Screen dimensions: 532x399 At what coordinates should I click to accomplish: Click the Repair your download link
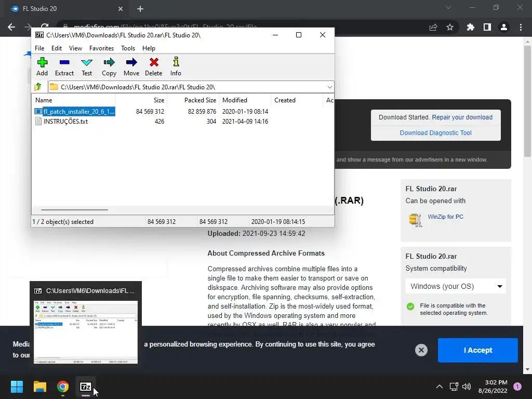[462, 117]
